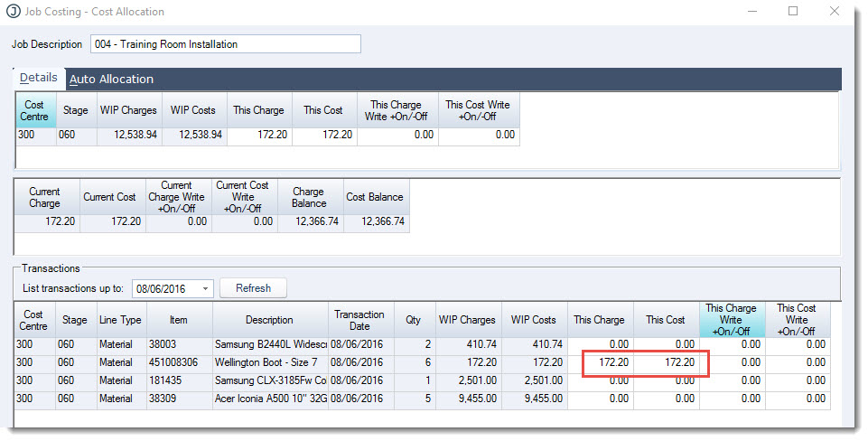Click the Cost Centre header in top grid

coord(36,110)
